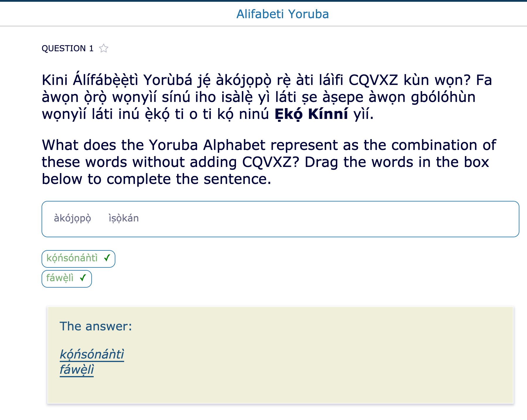
Task: Click the bold Ẹkọ́ Kínní text
Action: tap(312, 114)
